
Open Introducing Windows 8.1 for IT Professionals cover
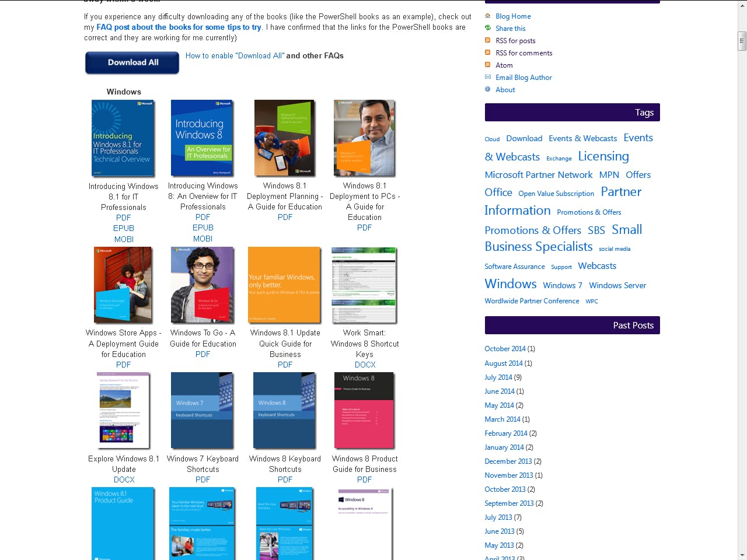pyautogui.click(x=123, y=138)
